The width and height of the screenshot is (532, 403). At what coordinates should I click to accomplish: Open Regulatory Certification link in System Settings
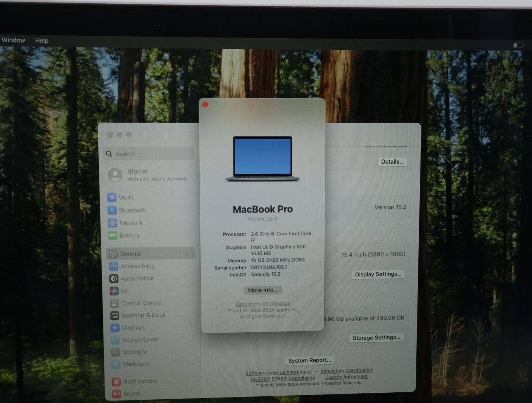[x=347, y=371]
